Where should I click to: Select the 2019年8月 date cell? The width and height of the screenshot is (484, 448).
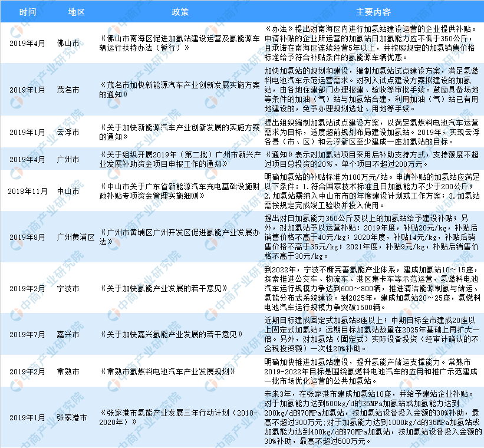click(27, 237)
